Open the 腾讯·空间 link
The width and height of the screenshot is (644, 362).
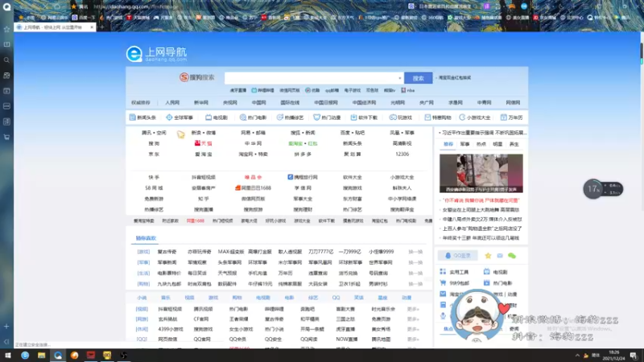[x=154, y=133]
